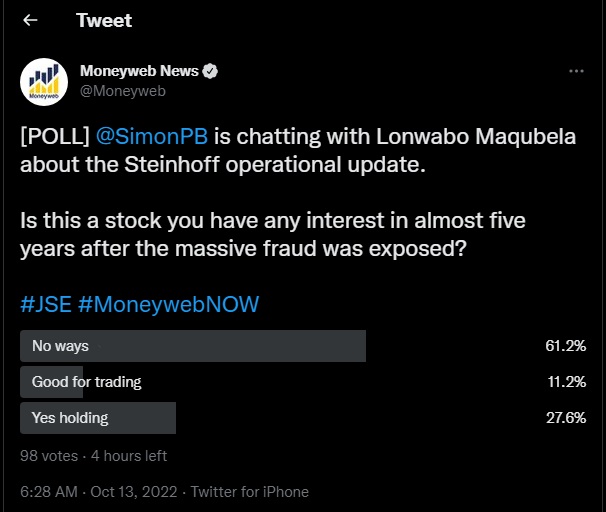606x512 pixels.
Task: Open the "Twitter for iPhone" source link
Action: coord(250,492)
